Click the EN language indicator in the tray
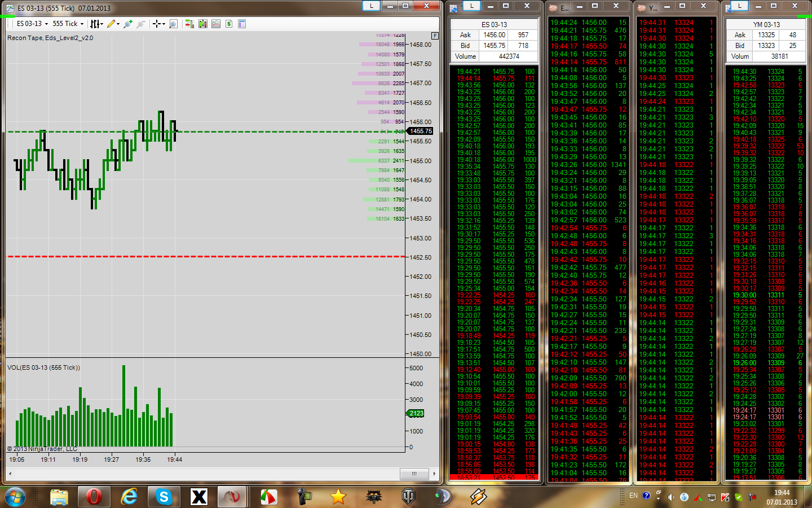Viewport: 812px width, 508px height. pyautogui.click(x=633, y=496)
